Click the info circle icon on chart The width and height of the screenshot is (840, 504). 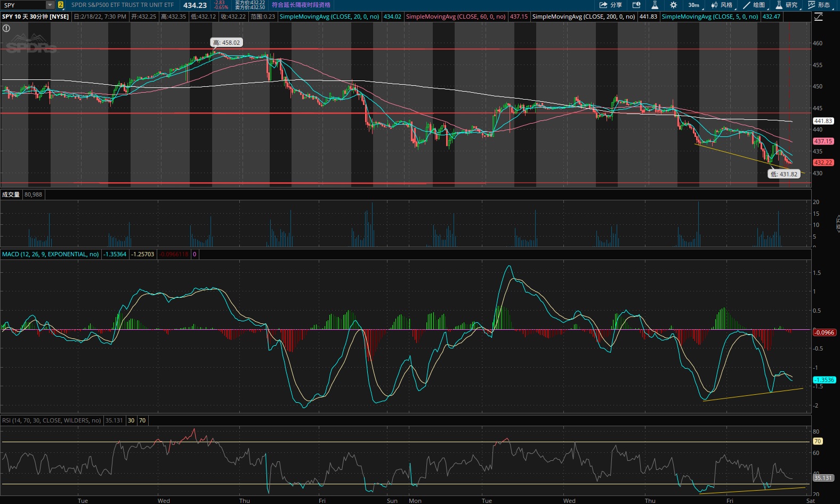point(6,28)
